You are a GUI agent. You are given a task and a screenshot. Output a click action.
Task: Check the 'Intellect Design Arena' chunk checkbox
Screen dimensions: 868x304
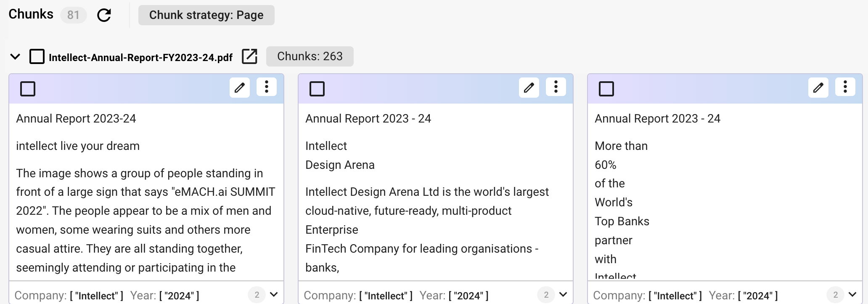click(x=317, y=89)
